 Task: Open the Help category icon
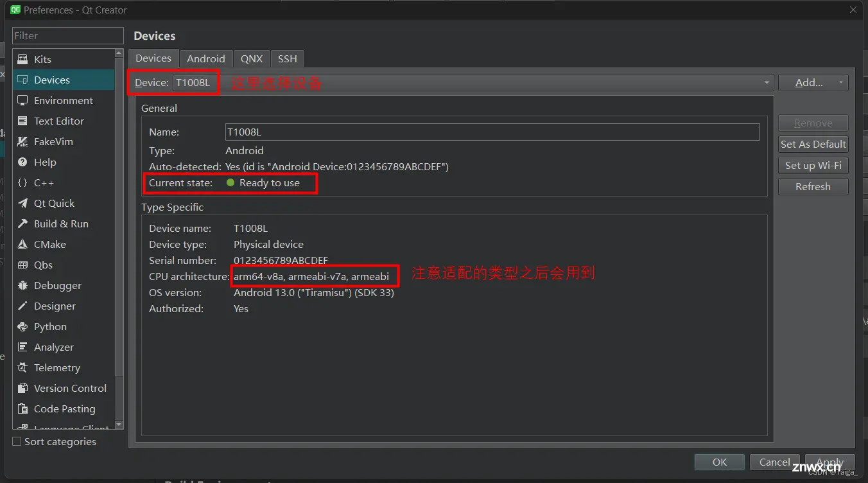click(23, 162)
